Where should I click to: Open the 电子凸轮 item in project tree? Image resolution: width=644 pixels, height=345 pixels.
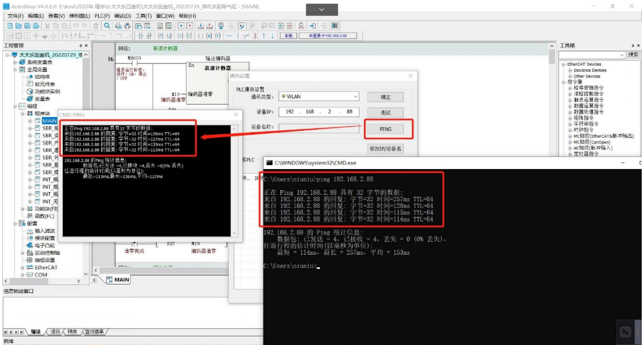(46, 245)
